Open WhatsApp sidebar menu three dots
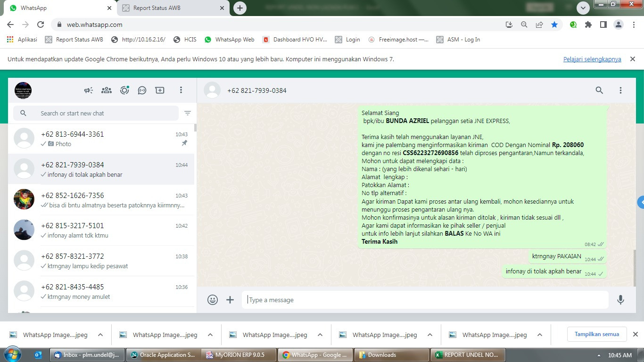Viewport: 644px width, 362px height. [x=181, y=90]
